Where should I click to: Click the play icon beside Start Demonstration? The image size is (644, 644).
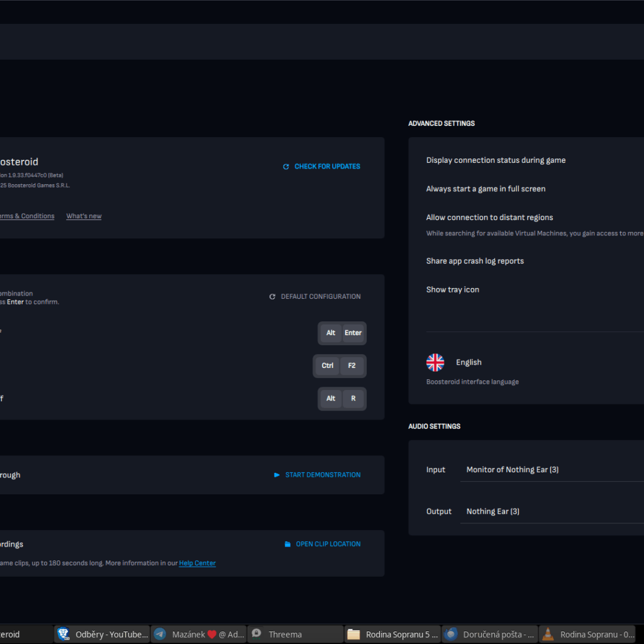277,475
